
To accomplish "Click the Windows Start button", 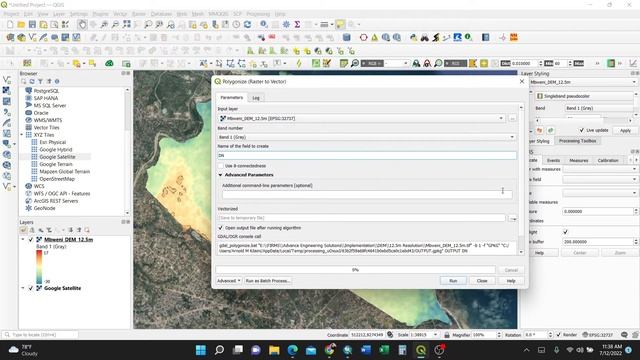I will tap(201, 350).
